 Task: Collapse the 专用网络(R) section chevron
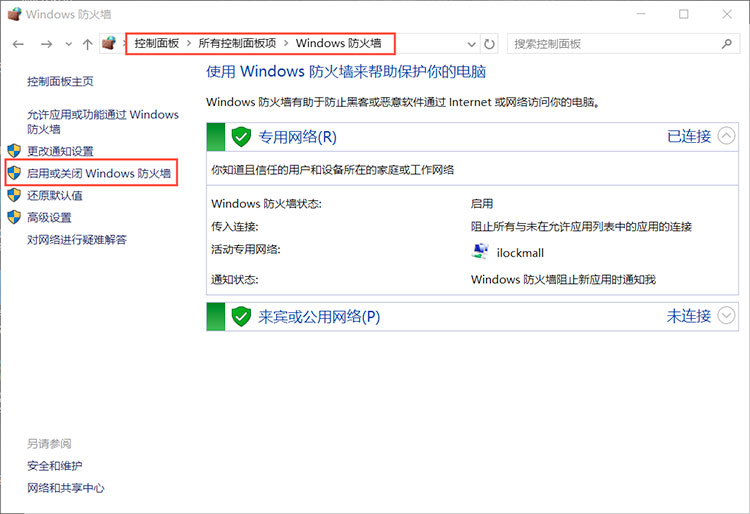click(x=726, y=136)
